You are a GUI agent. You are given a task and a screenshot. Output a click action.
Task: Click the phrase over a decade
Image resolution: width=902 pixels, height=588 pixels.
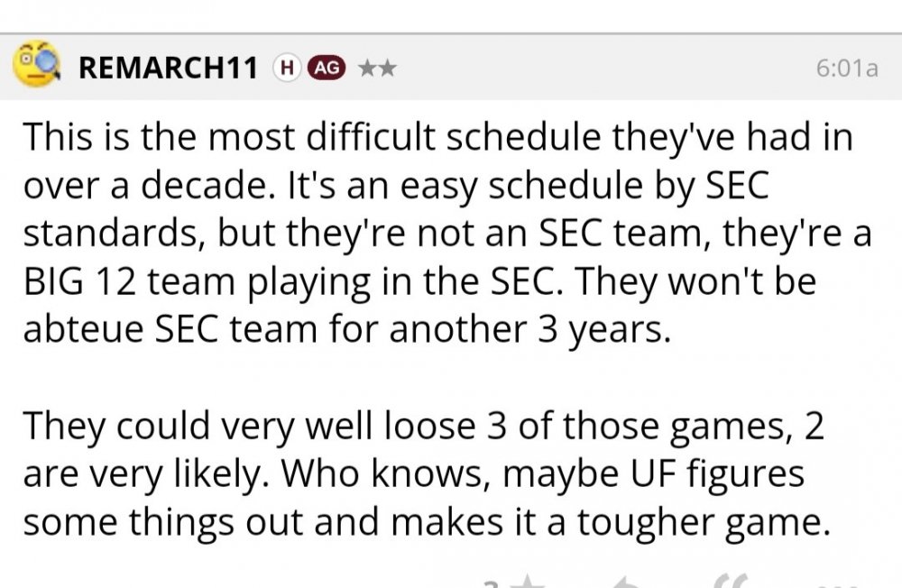point(143,187)
